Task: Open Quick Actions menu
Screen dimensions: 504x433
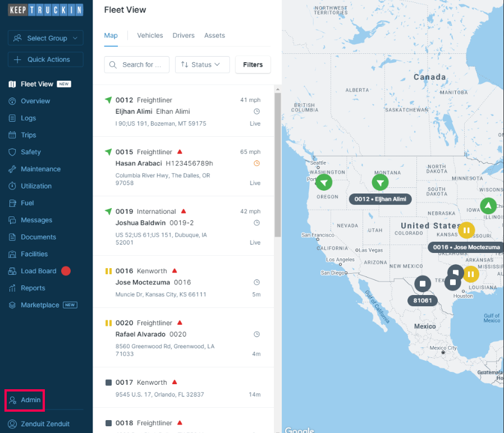Action: tap(45, 59)
